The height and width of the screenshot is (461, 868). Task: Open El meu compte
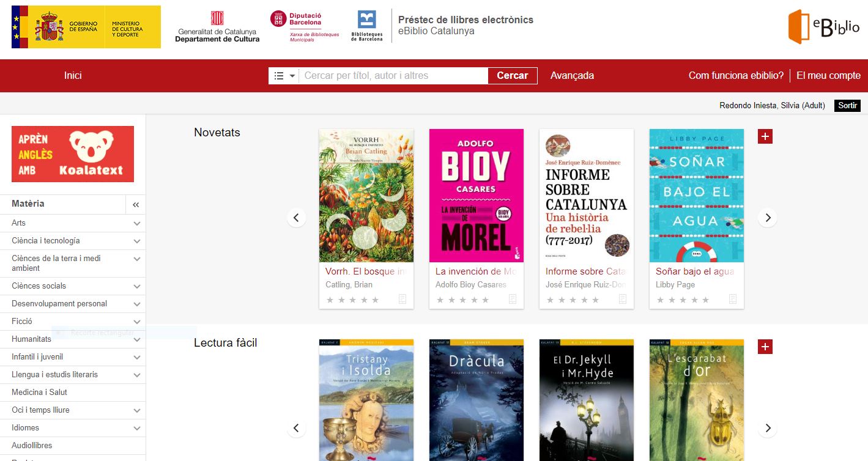(x=828, y=76)
